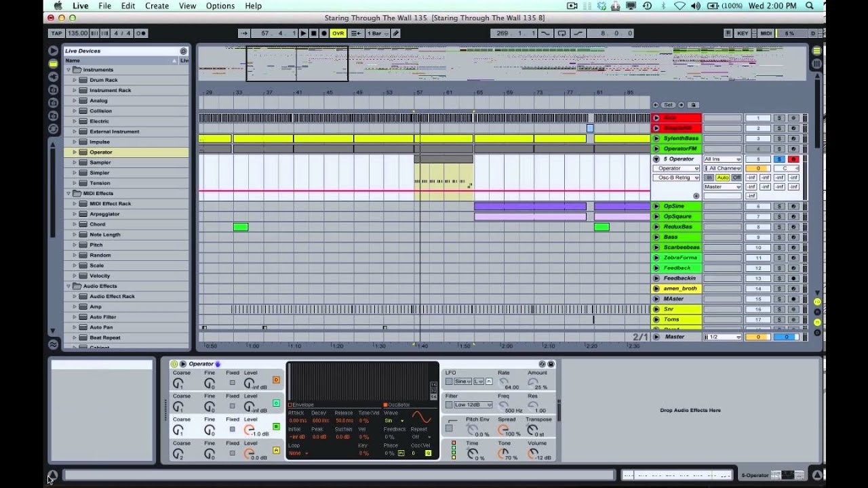Select Auto Filter in the browser
This screenshot has height=488, width=868.
(x=103, y=317)
